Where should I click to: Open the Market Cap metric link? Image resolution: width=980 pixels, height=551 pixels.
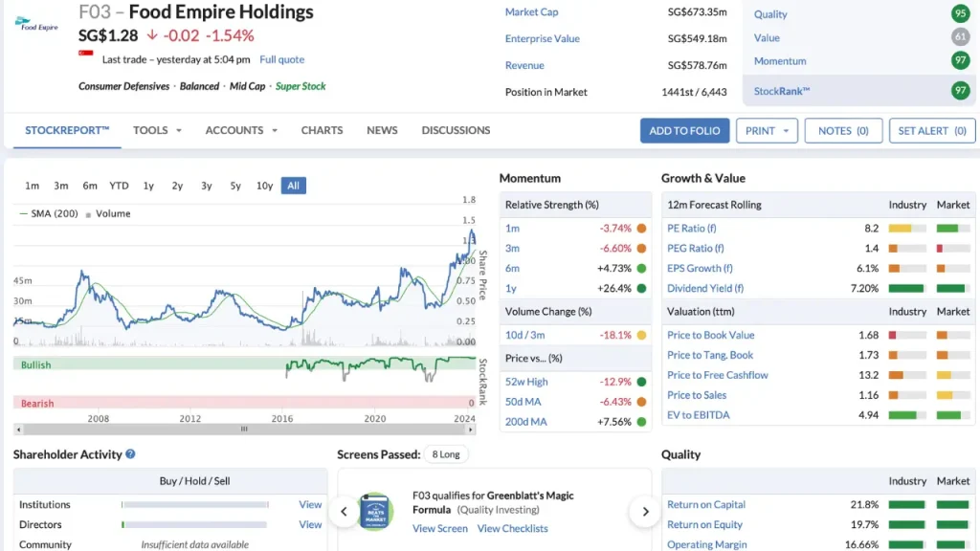[532, 11]
